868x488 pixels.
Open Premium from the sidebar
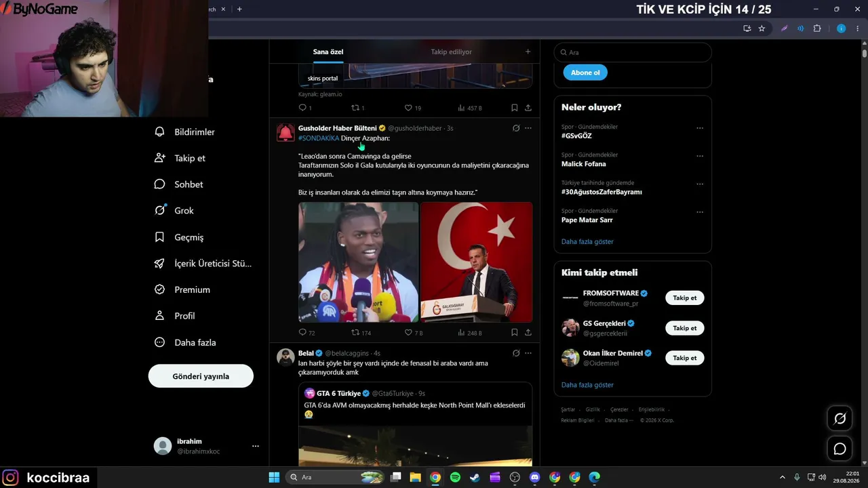point(182,289)
